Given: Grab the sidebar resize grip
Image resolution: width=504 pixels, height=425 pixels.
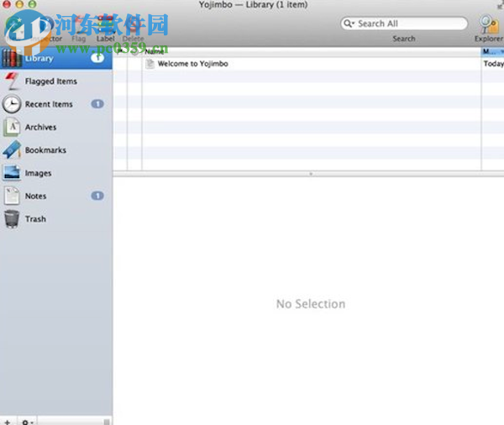Looking at the screenshot, I should click(107, 422).
